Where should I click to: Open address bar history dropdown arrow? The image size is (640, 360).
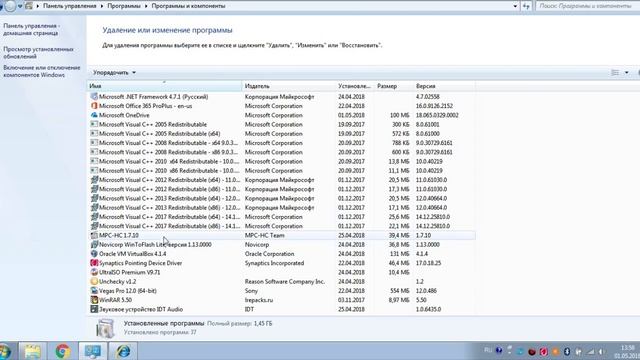point(515,6)
